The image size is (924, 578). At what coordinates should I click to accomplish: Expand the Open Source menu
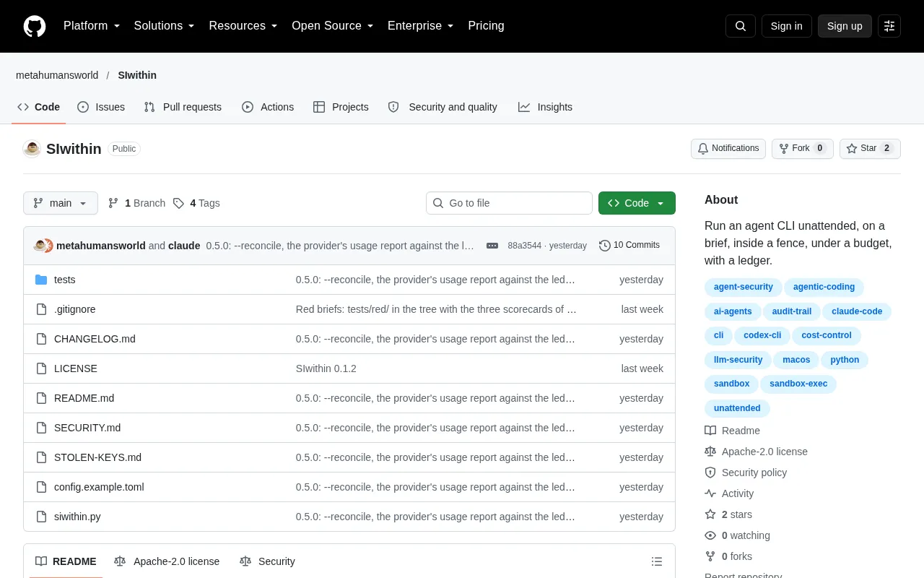333,26
